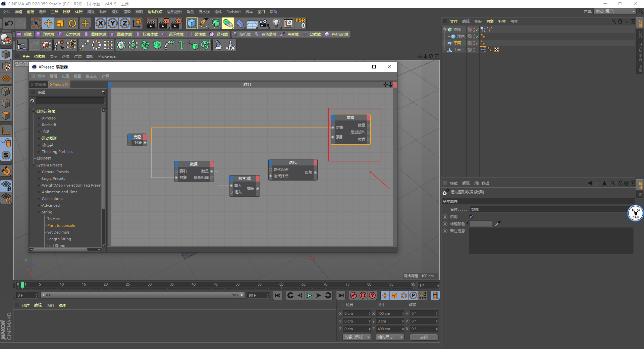Click the 球体域 field button
Screen dimensions: 644x349
tap(45, 34)
